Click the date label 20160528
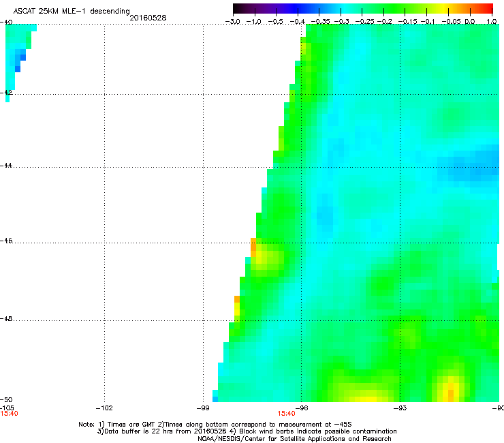The width and height of the screenshot is (504, 443). click(148, 18)
